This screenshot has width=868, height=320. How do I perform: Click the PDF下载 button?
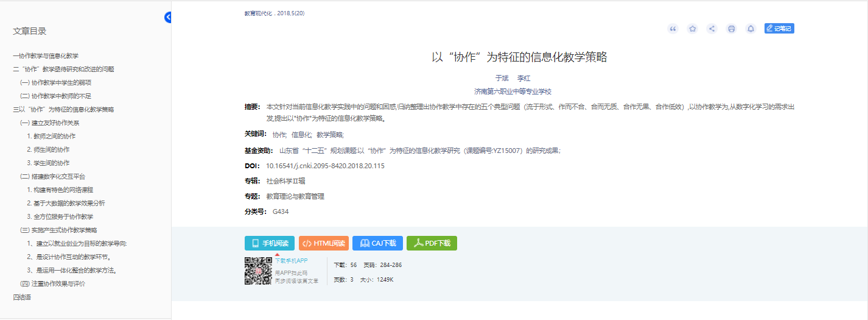click(x=432, y=243)
